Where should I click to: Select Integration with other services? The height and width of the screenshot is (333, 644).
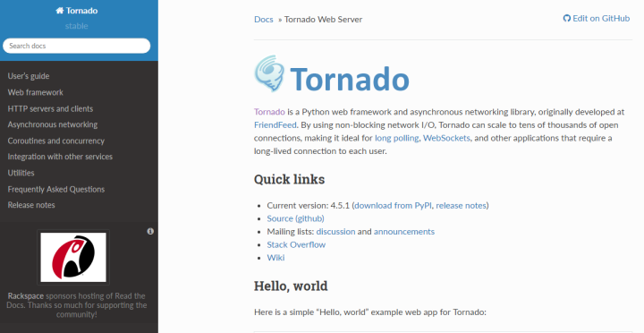coord(60,157)
